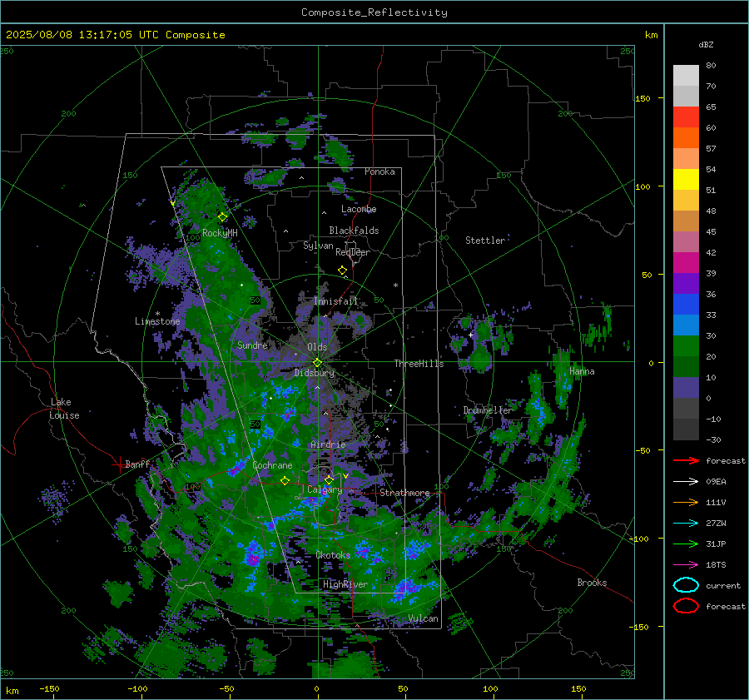Click the Banff label on map
Viewport: 749px width, 700px height.
(137, 464)
